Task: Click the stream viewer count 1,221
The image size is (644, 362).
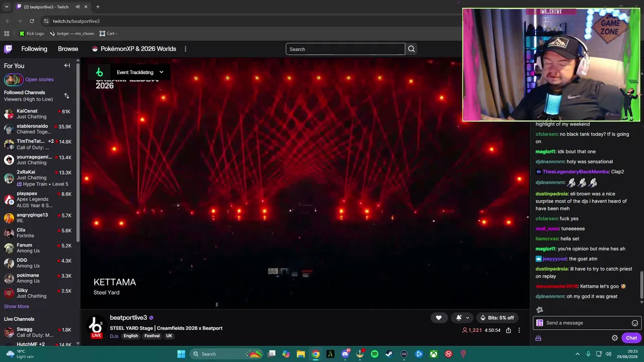Action: [472, 330]
